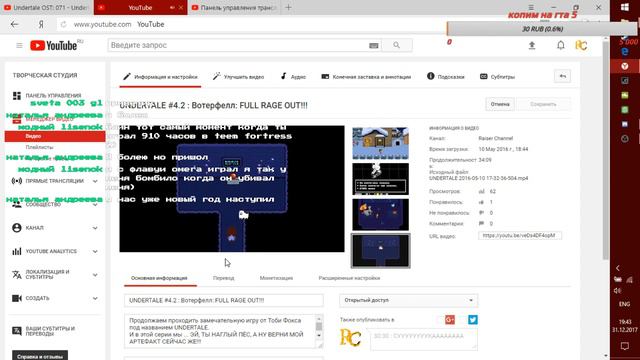Open the Subtitles tab

[497, 77]
